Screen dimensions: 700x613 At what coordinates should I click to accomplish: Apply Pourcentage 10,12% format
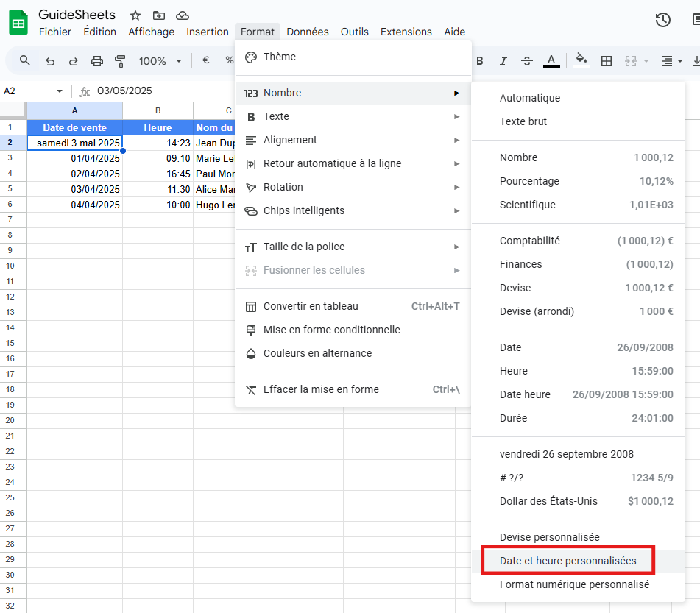(x=578, y=181)
